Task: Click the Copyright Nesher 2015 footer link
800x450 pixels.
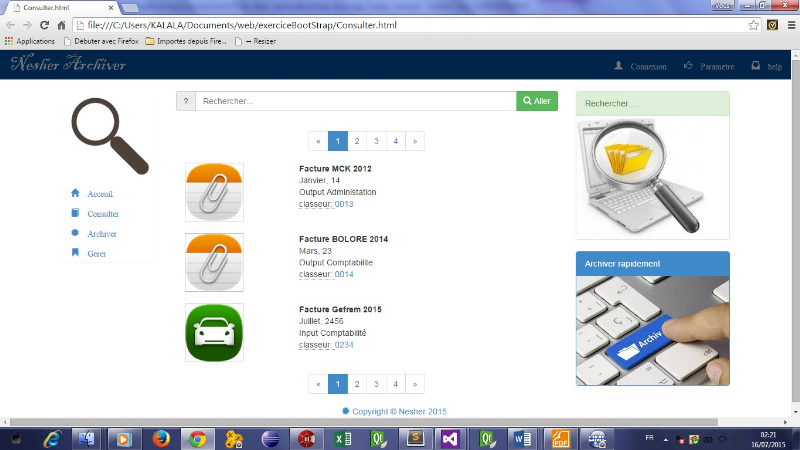Action: click(x=394, y=412)
